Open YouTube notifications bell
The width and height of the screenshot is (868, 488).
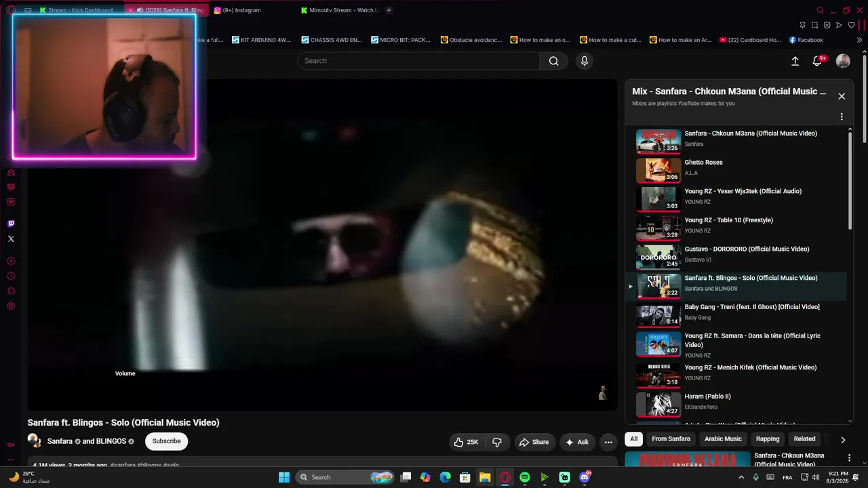coord(817,61)
